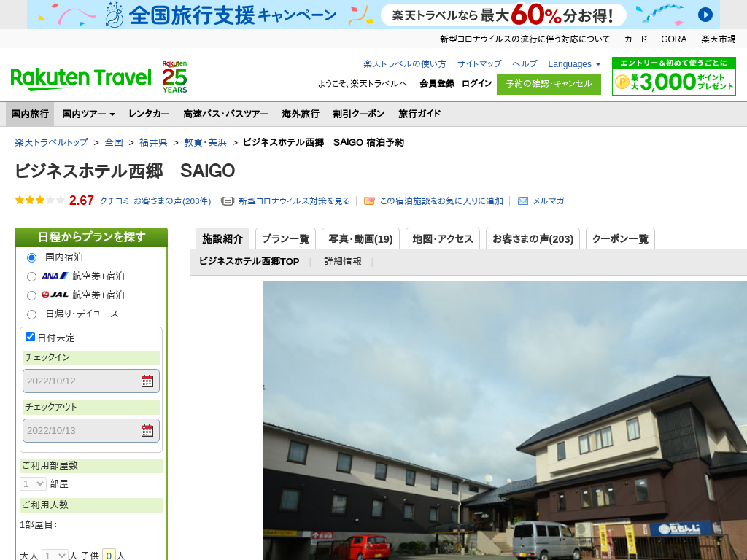Viewport: 747px width, 560px height.
Task: Click the gold point coin icon
Action: tap(622, 82)
